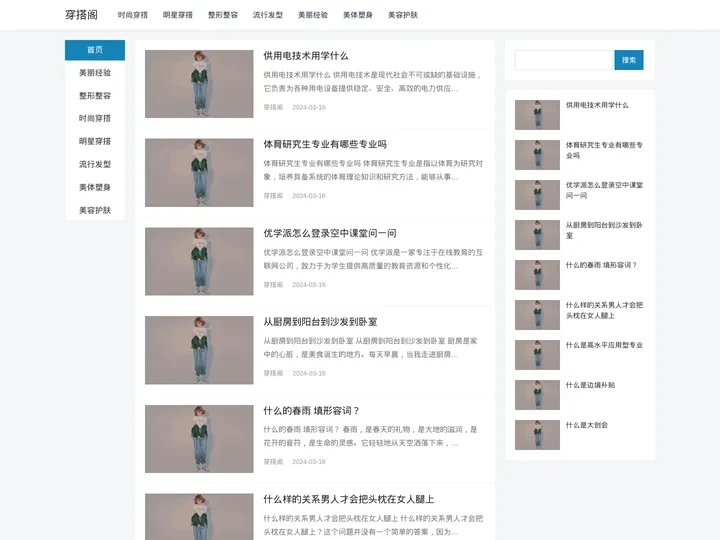The image size is (720, 540).
Task: Select 明星穿搭 in the left sidebar
Action: tap(95, 141)
